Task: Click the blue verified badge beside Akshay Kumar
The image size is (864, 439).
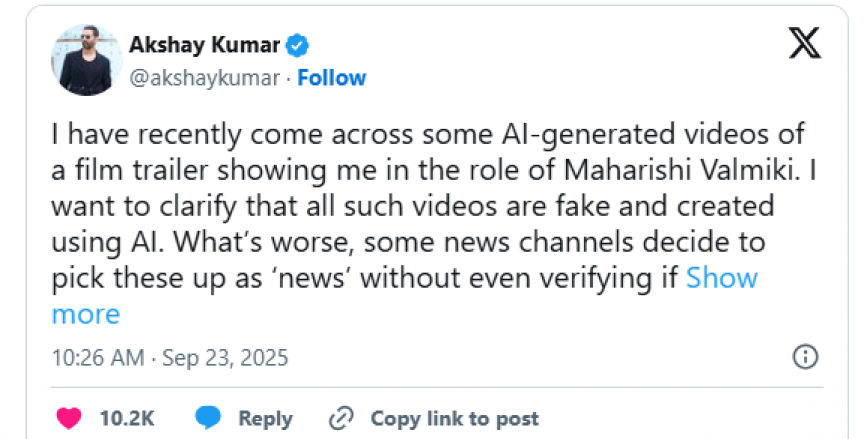Action: [x=298, y=45]
